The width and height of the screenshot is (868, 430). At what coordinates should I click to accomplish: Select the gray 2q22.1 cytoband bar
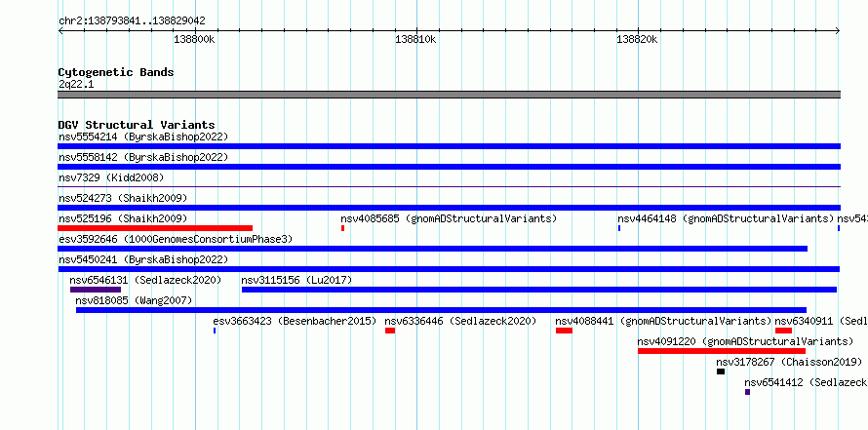pos(449,95)
